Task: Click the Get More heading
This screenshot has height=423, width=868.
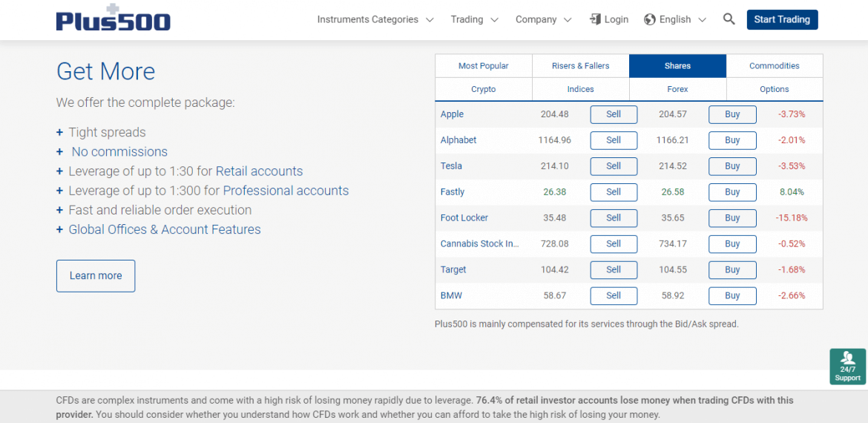Action: tap(106, 71)
